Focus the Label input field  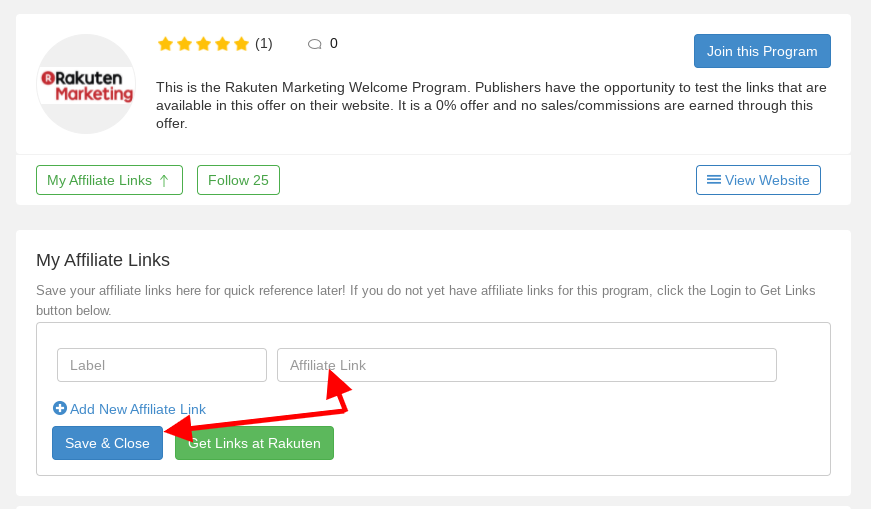162,365
